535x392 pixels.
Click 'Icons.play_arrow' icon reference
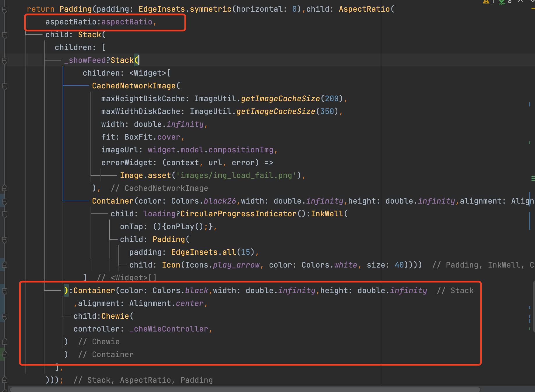point(222,265)
